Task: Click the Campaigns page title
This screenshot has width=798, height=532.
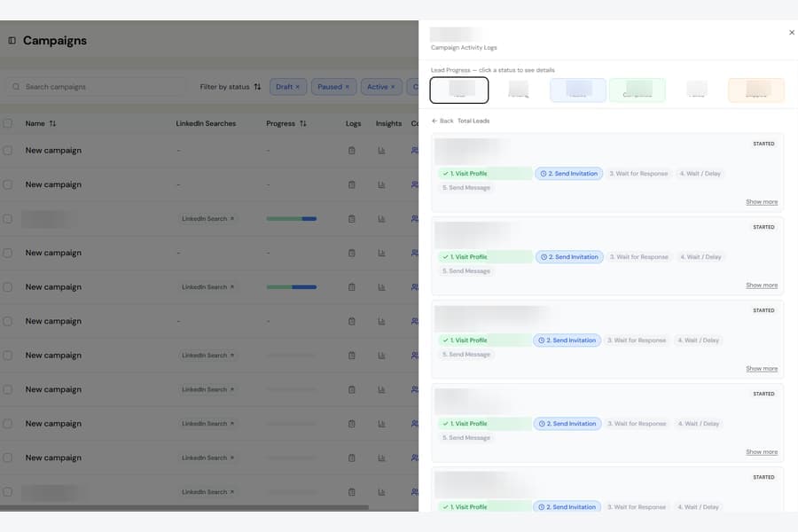Action: 55,41
